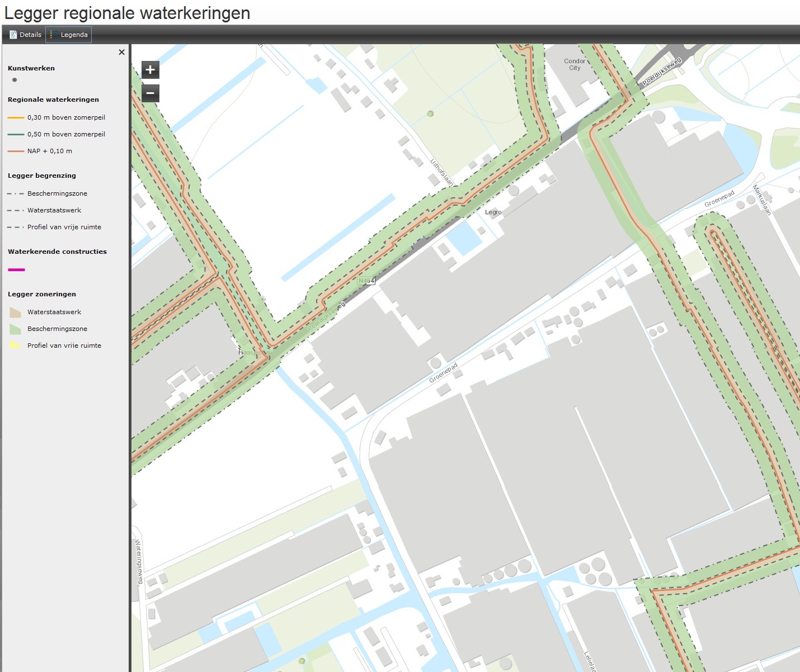Zoom out of the map
This screenshot has height=672, width=800.
pos(150,93)
